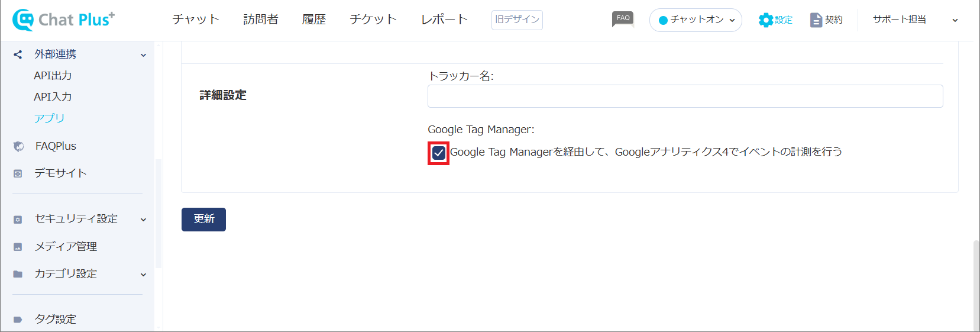Image resolution: width=980 pixels, height=332 pixels.
Task: Click the 契約 label in header
Action: click(834, 20)
